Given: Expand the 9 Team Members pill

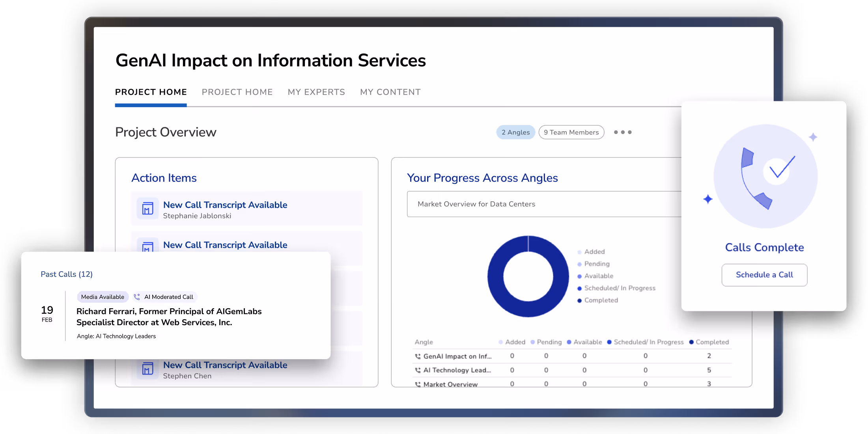Looking at the screenshot, I should coord(571,132).
